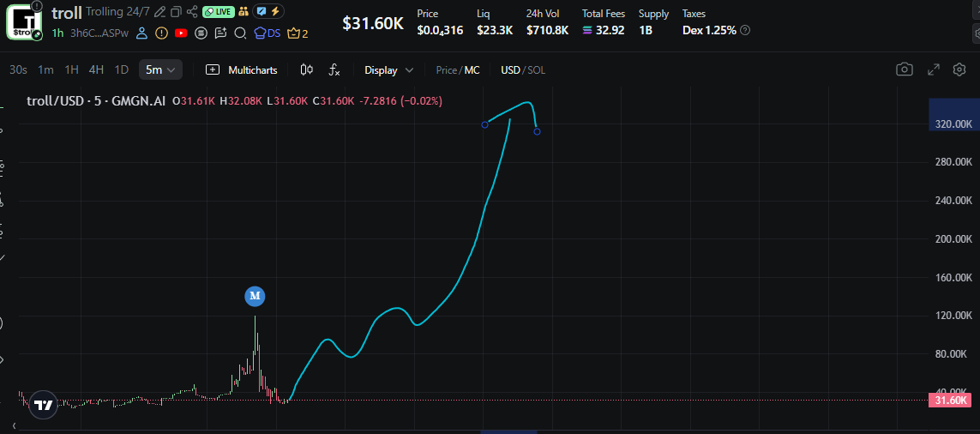Click the gold crown icon showing 2

298,33
